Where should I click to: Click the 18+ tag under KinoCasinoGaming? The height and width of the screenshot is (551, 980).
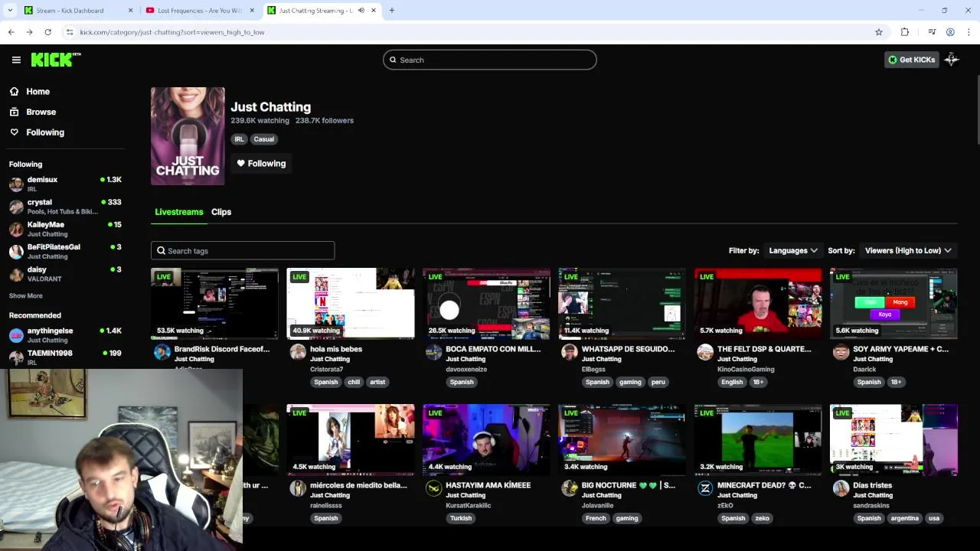(757, 382)
